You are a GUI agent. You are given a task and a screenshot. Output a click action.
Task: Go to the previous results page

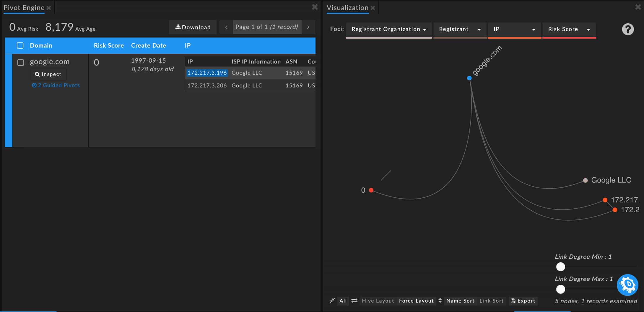[x=226, y=27]
